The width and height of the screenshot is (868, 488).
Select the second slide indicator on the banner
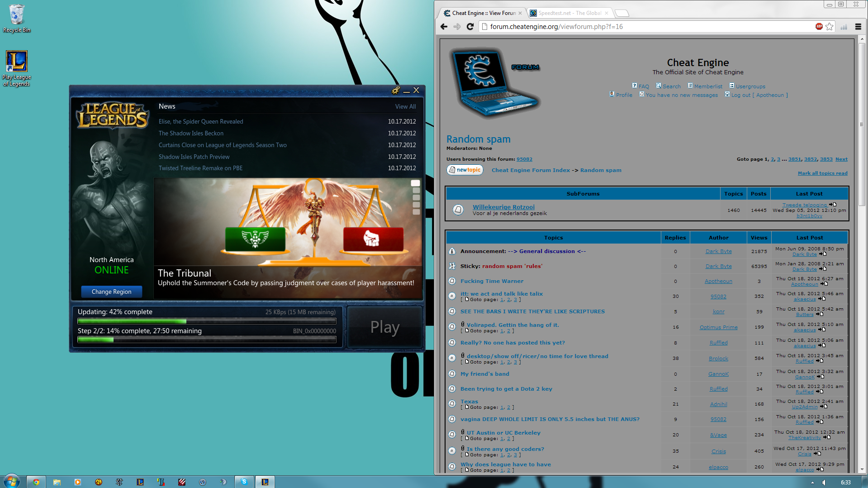click(416, 191)
